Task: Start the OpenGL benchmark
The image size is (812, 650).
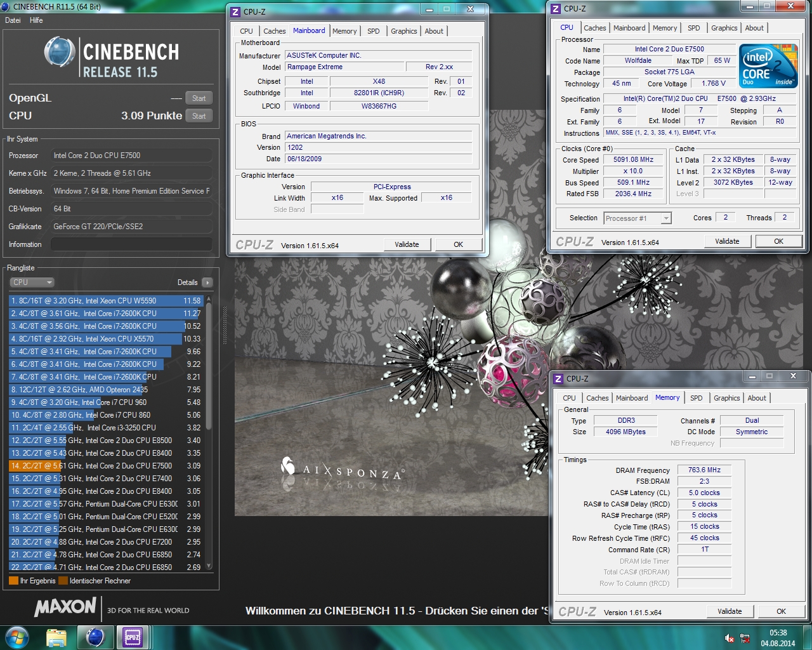Action: pos(199,98)
